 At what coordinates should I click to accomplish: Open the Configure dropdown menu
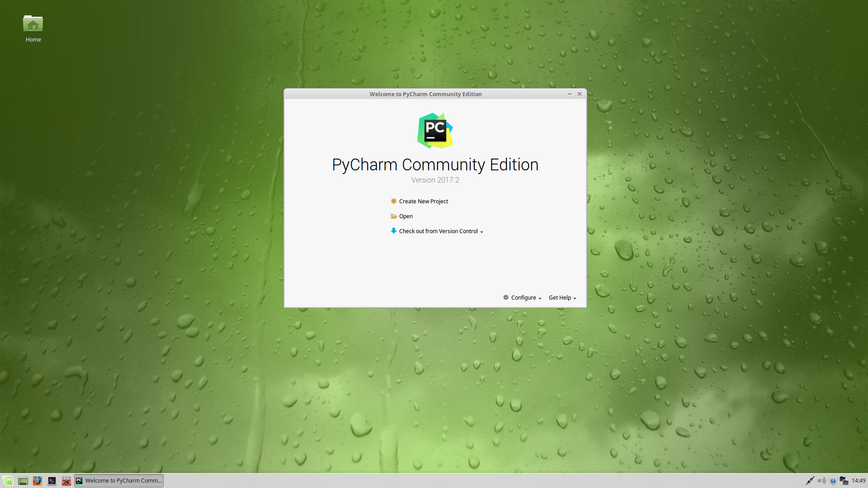pyautogui.click(x=522, y=298)
